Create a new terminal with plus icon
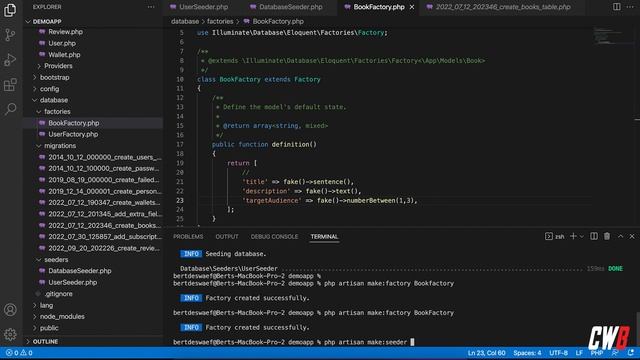640x360 pixels. click(x=573, y=236)
